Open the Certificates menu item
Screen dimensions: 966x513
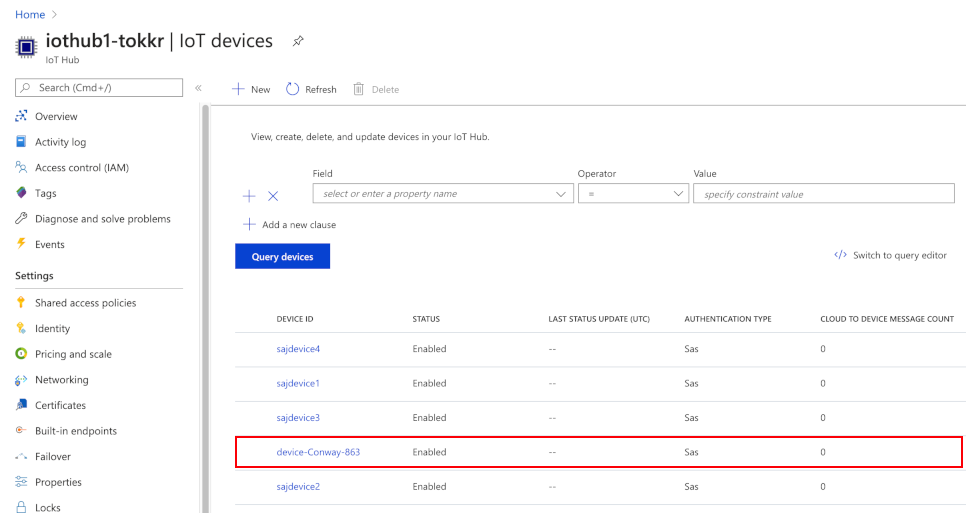click(x=60, y=405)
